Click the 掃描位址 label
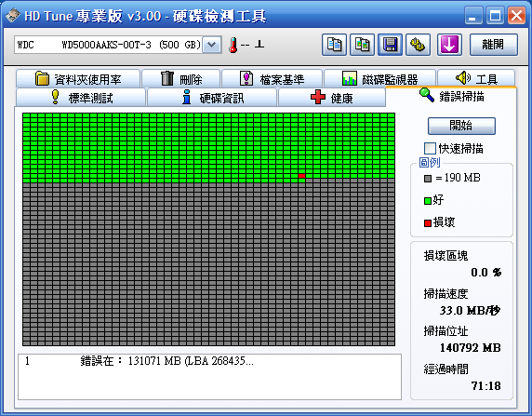The width and height of the screenshot is (532, 416). coord(446,331)
